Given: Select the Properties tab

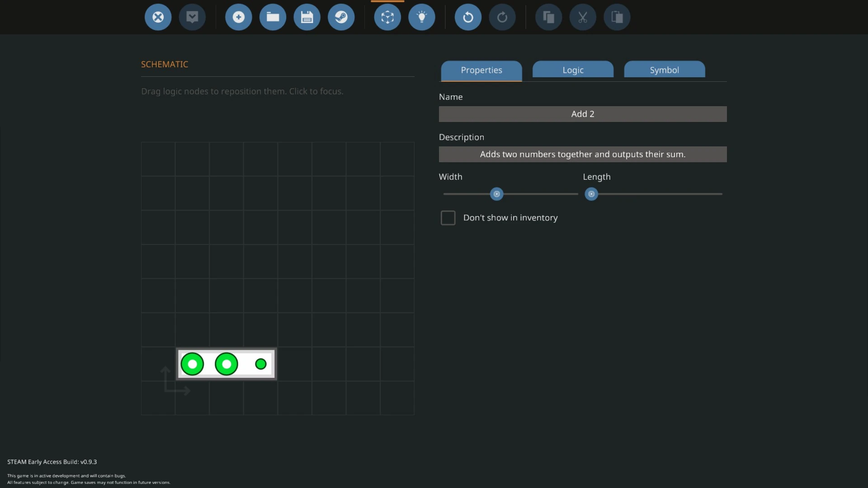Looking at the screenshot, I should tap(481, 70).
